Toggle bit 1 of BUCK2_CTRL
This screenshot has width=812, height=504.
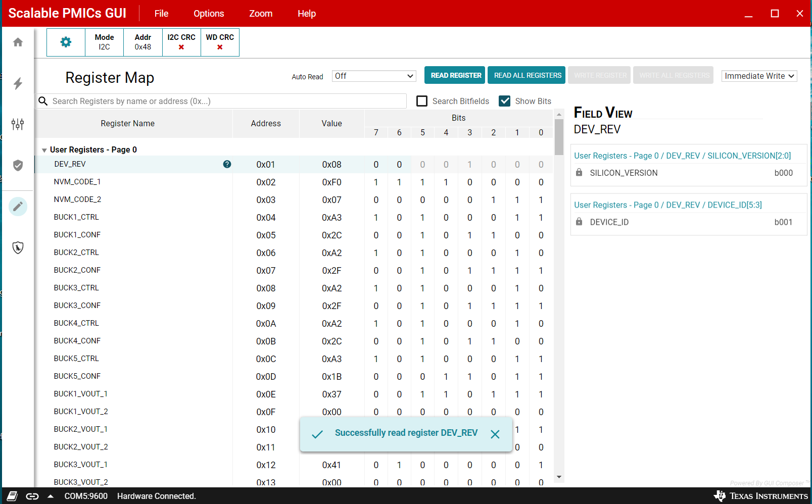[517, 253]
